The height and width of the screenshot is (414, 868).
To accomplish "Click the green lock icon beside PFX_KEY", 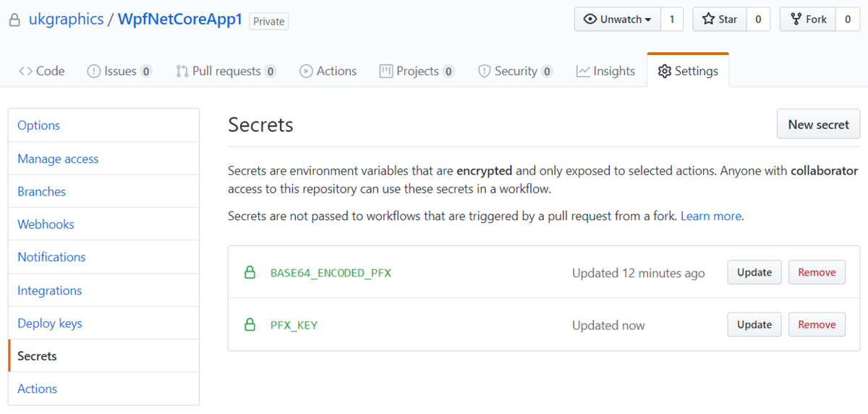I will click(x=250, y=325).
